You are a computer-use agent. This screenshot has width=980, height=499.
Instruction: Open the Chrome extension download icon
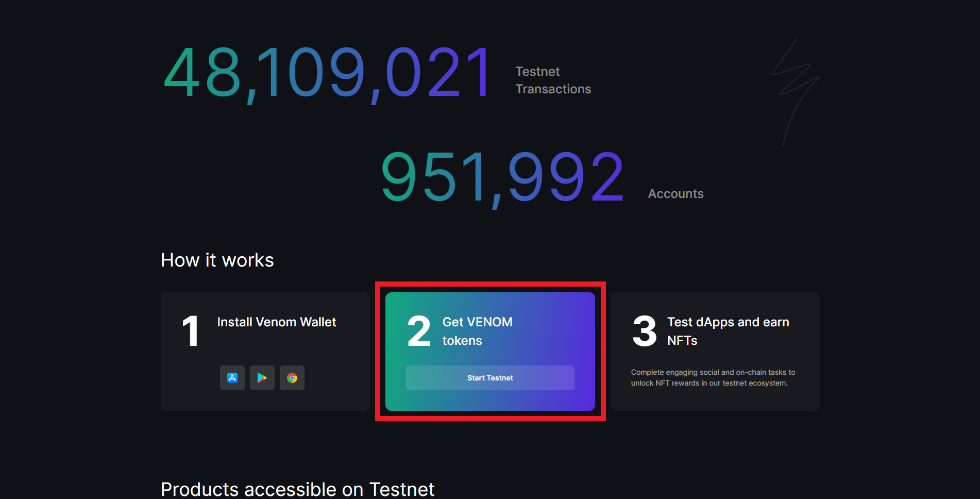(x=292, y=378)
